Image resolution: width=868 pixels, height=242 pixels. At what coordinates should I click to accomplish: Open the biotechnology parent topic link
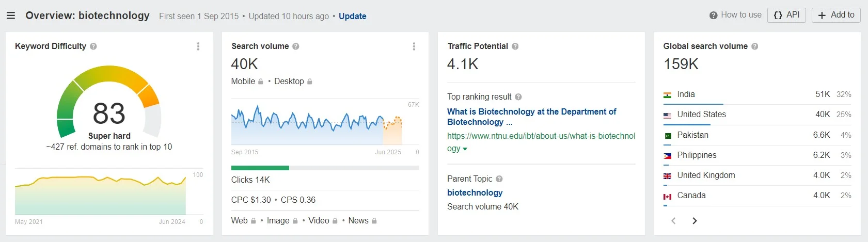click(x=475, y=192)
